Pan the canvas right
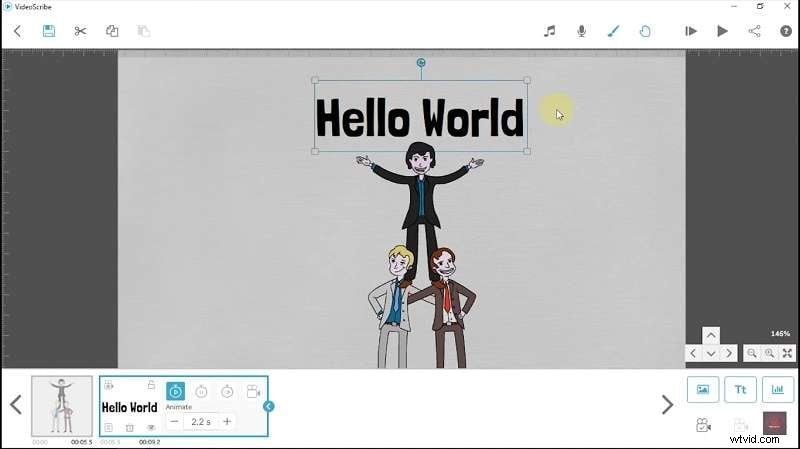 click(x=729, y=353)
